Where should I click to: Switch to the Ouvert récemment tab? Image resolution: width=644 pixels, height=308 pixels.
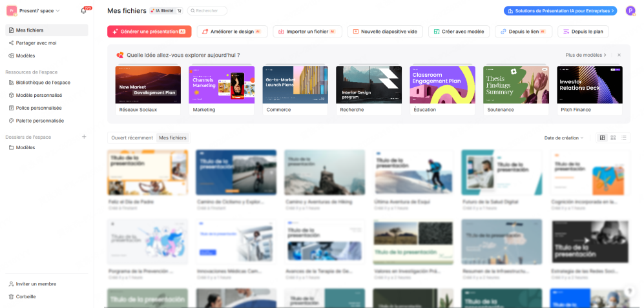(x=132, y=138)
